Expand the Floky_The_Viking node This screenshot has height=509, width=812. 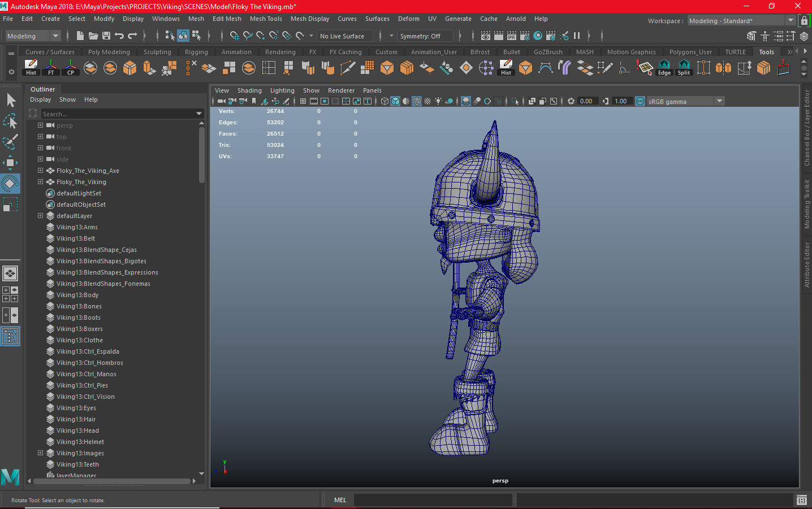pyautogui.click(x=40, y=181)
